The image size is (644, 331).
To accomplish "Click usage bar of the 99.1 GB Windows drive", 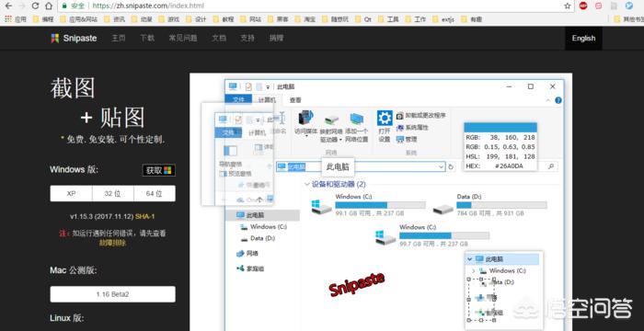I will coord(380,205).
